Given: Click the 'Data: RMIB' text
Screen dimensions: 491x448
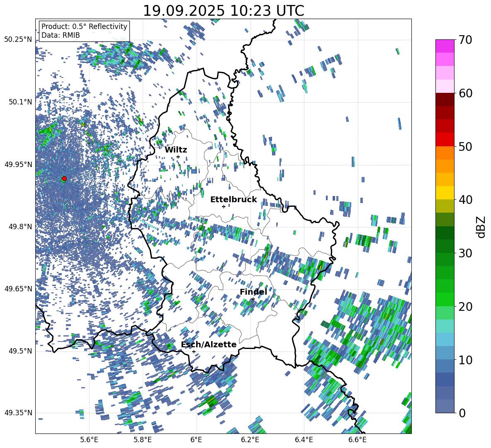Looking at the screenshot, I should [x=61, y=35].
